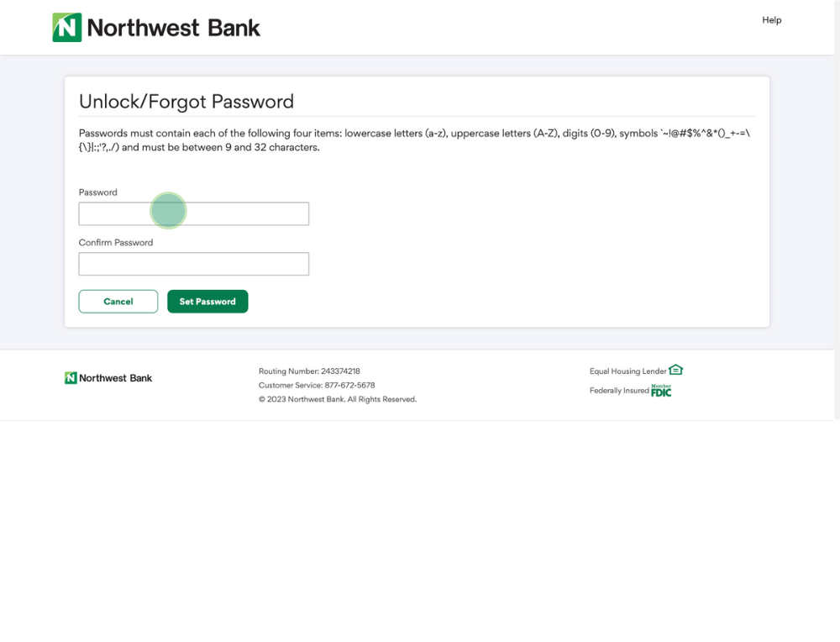840x642 pixels.
Task: Click the Member FDIC logo
Action: point(661,391)
